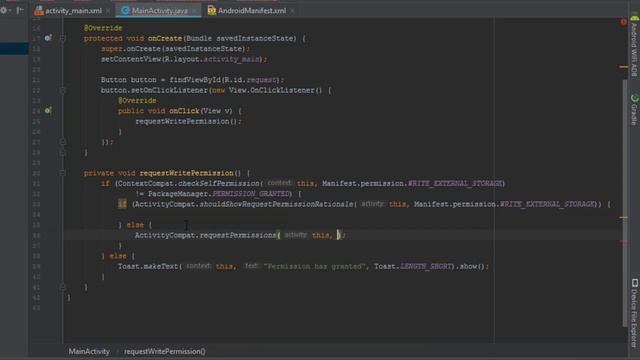Screen dimensions: 640x360
Task: Click the private void requestWritePermission declaration
Action: 162,173
